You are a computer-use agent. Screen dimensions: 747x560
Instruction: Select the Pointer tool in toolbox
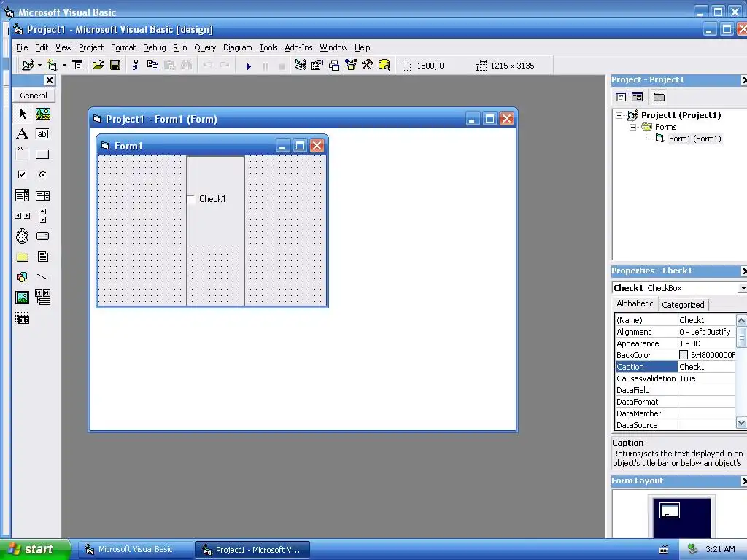23,114
